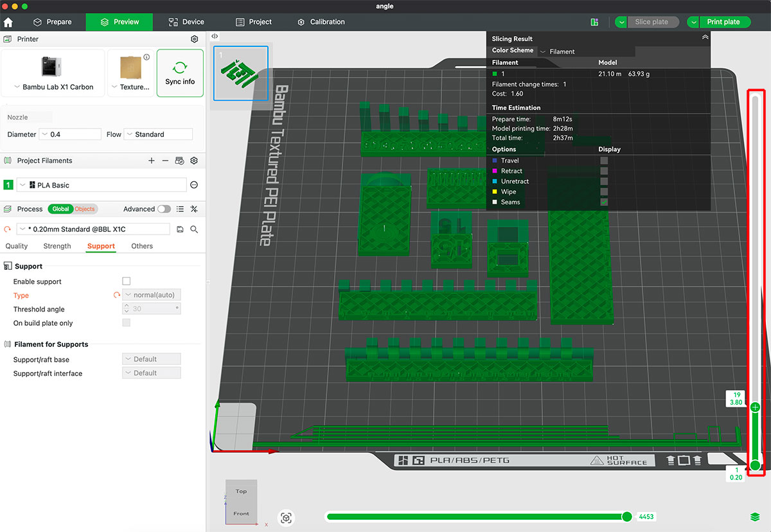Reset the 3D view camera icon
This screenshot has height=532, width=771.
287,518
